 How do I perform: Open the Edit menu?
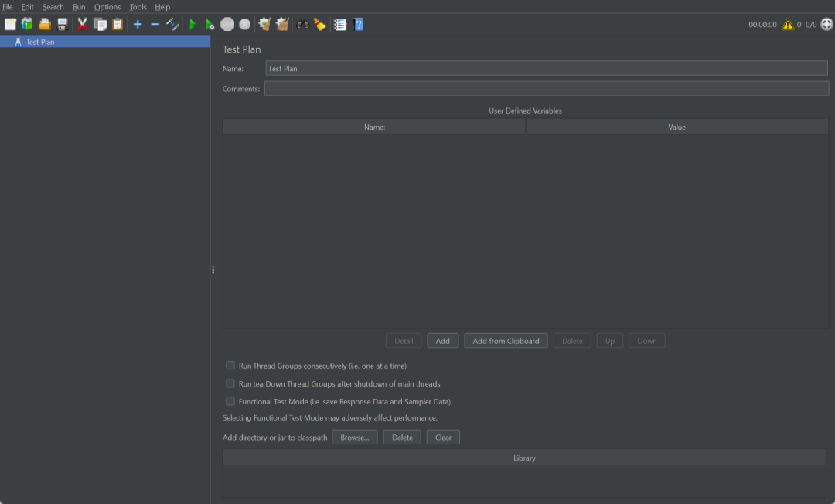point(27,7)
